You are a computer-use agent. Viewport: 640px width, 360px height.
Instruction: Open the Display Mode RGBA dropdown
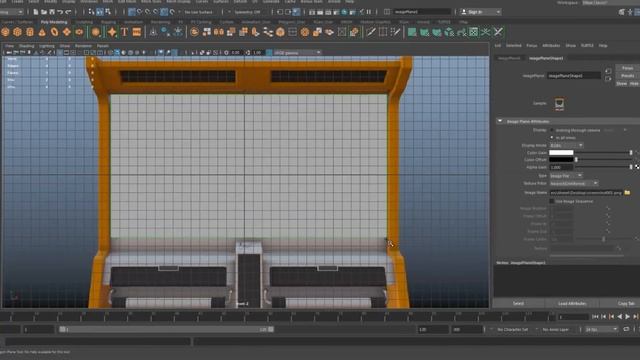click(x=567, y=145)
